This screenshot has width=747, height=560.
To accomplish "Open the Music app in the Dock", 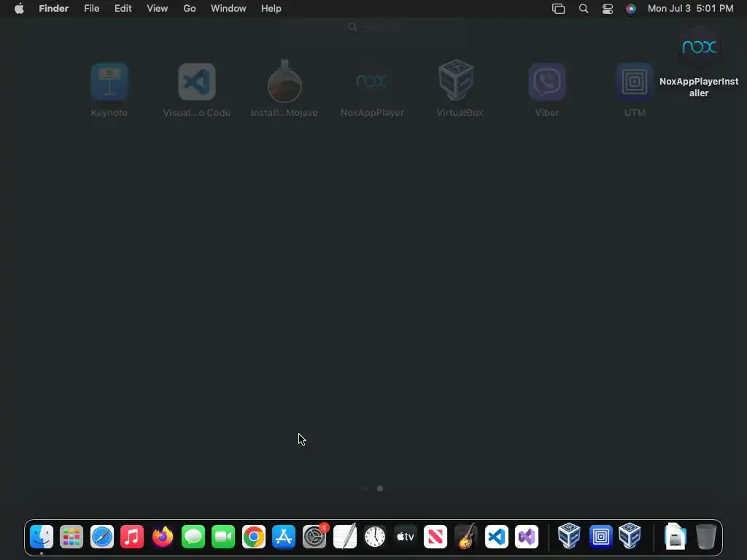I will 132,537.
